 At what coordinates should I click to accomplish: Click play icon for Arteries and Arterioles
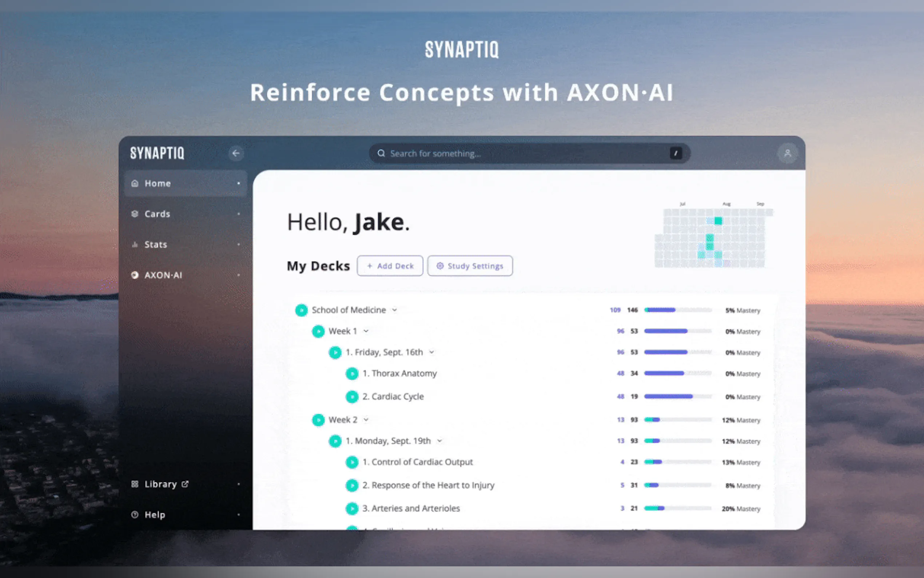tap(352, 508)
